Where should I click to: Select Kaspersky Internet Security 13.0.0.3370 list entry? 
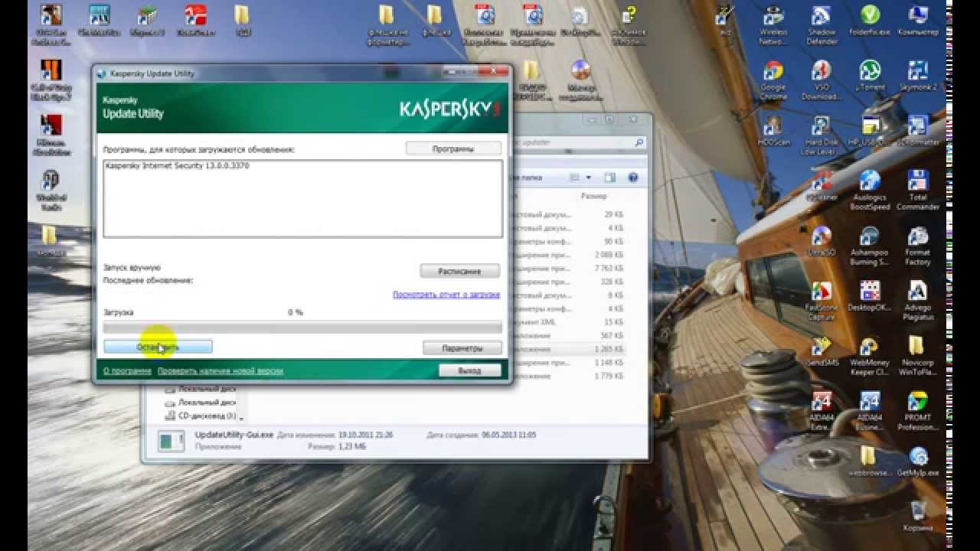[x=177, y=165]
